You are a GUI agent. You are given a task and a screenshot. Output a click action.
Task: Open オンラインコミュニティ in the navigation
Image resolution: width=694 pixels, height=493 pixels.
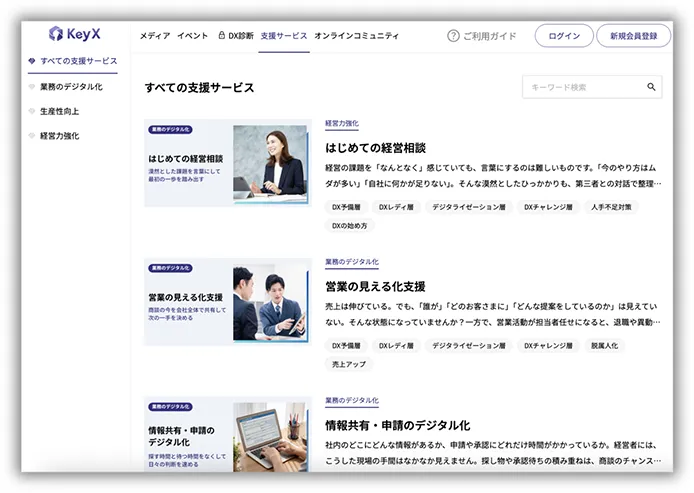[x=357, y=36]
